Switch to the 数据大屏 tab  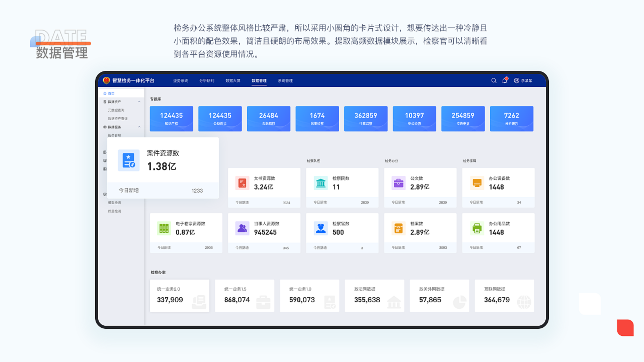[x=233, y=81]
